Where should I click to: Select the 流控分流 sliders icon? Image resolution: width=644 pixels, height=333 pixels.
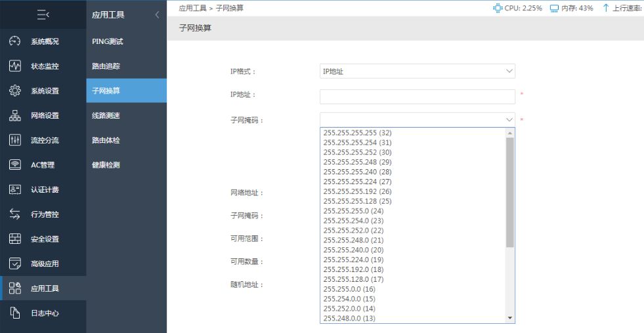(x=15, y=140)
